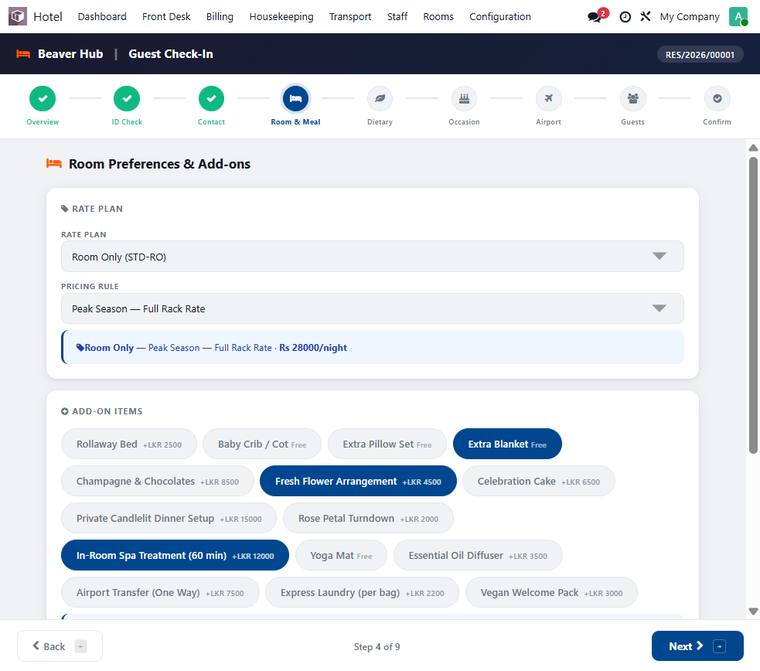Toggle the Rose Petal Turndown add-on
760x671 pixels.
click(x=368, y=518)
